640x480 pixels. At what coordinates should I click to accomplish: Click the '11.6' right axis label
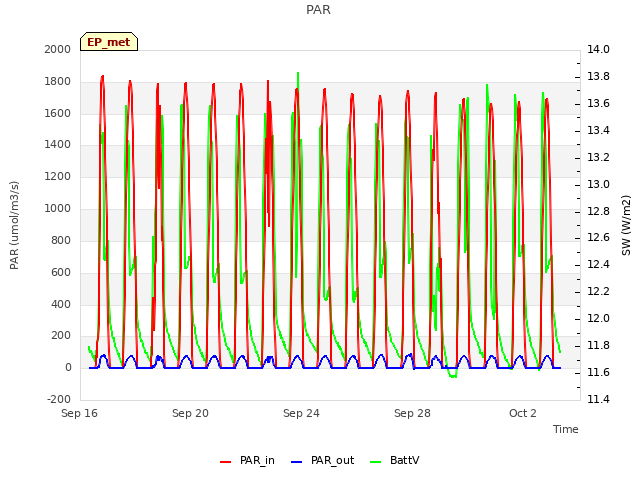coord(598,372)
